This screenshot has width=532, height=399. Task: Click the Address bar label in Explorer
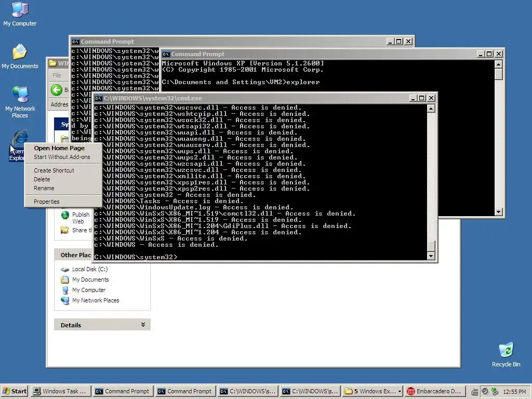(59, 104)
